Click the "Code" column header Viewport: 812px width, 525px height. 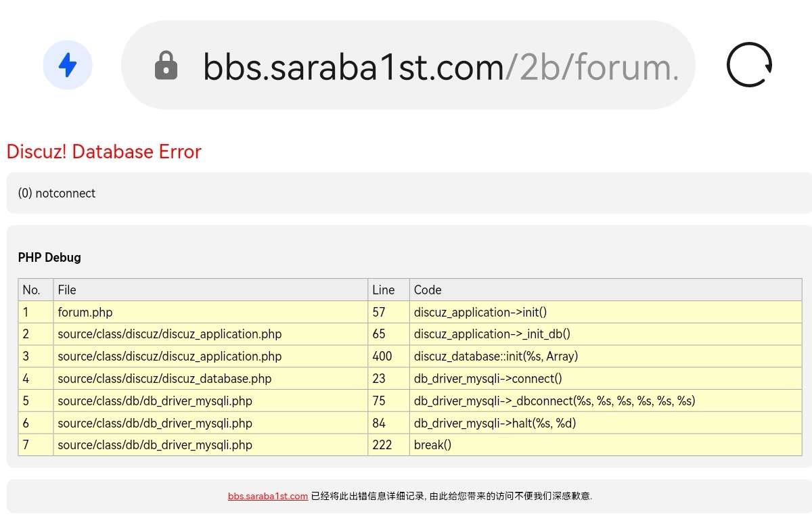tap(606, 290)
